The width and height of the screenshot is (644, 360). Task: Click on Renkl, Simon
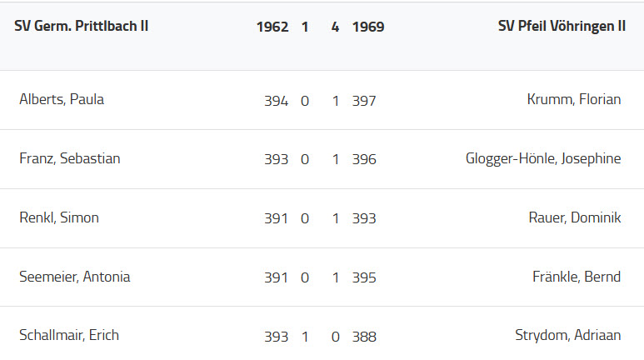pyautogui.click(x=59, y=217)
